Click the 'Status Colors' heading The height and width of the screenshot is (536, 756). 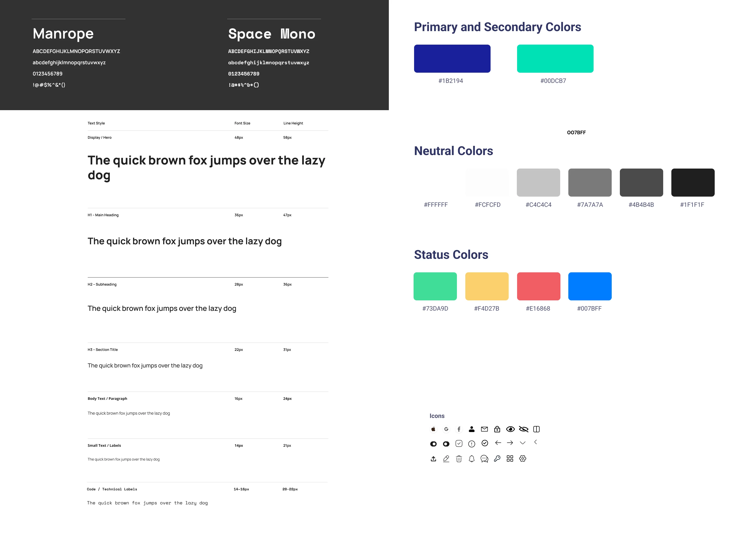(x=451, y=254)
